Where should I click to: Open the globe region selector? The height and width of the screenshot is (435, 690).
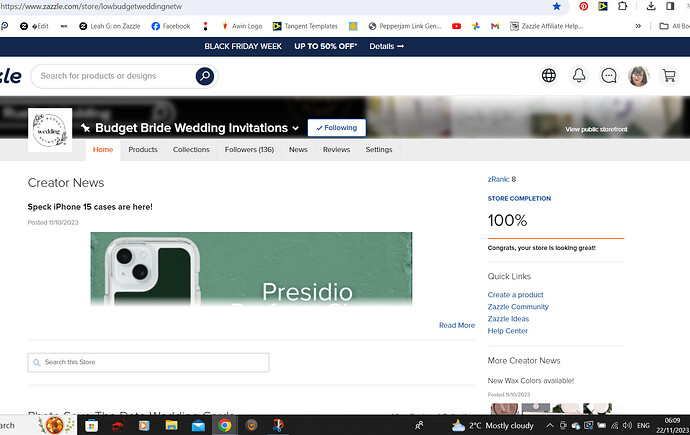click(549, 76)
